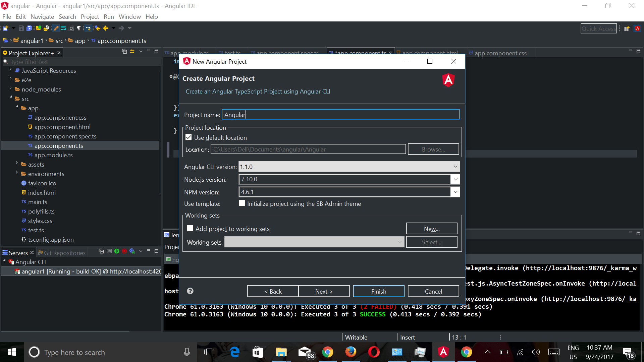Open the Angular CLI version dropdown
644x362 pixels.
coord(455,166)
